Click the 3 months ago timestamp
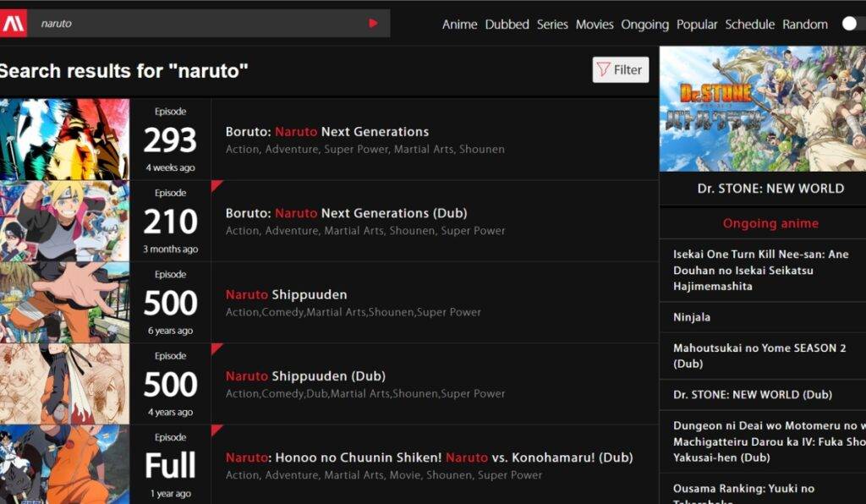Screen dimensions: 866x504 tap(170, 249)
